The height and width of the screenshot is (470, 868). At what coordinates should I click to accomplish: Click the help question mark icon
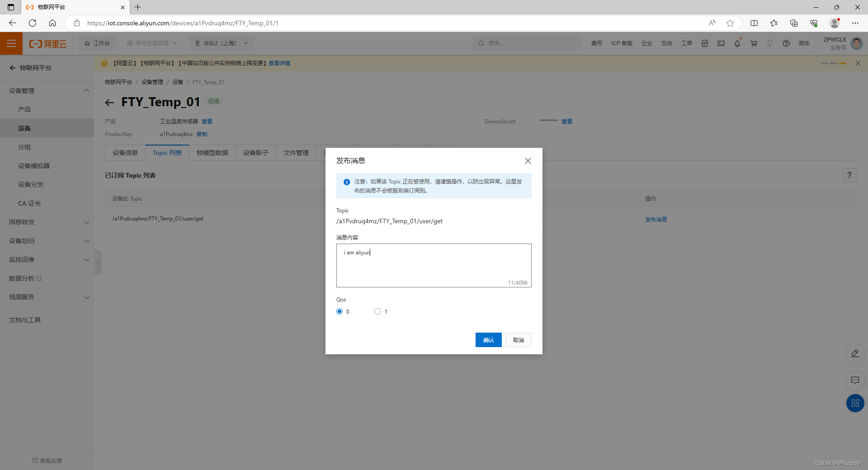[786, 43]
